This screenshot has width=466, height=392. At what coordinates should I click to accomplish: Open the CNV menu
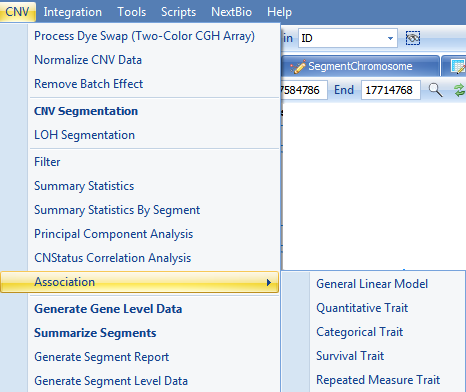(17, 12)
